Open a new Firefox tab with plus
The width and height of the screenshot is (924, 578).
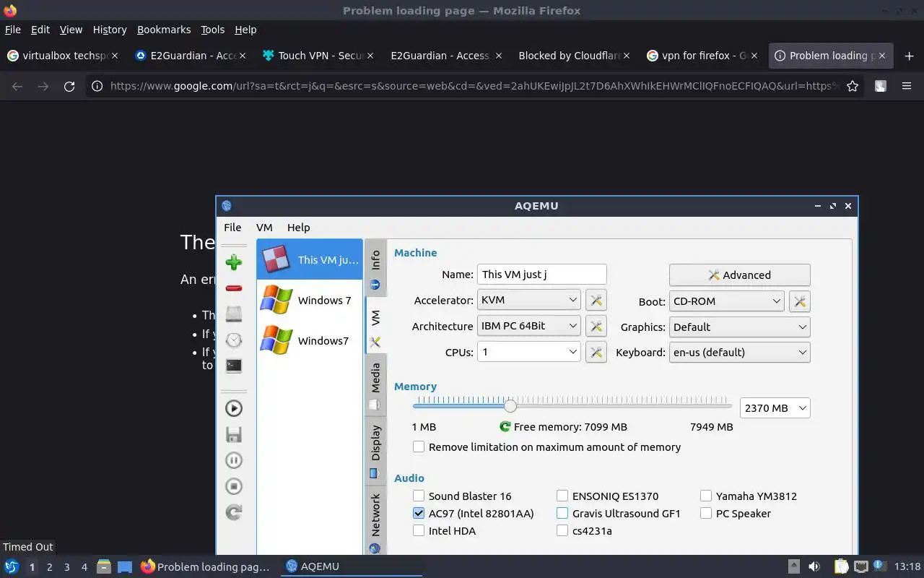[x=909, y=56]
